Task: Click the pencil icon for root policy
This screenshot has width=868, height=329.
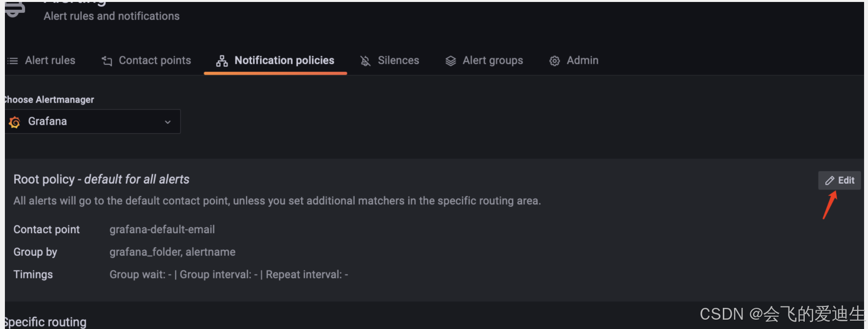Action: (x=830, y=181)
